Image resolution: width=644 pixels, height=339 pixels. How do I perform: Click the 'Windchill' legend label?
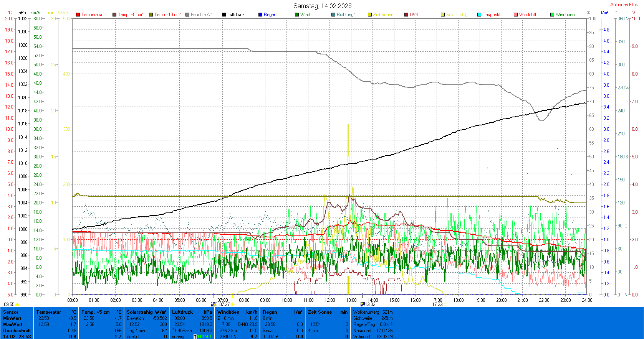coord(527,15)
